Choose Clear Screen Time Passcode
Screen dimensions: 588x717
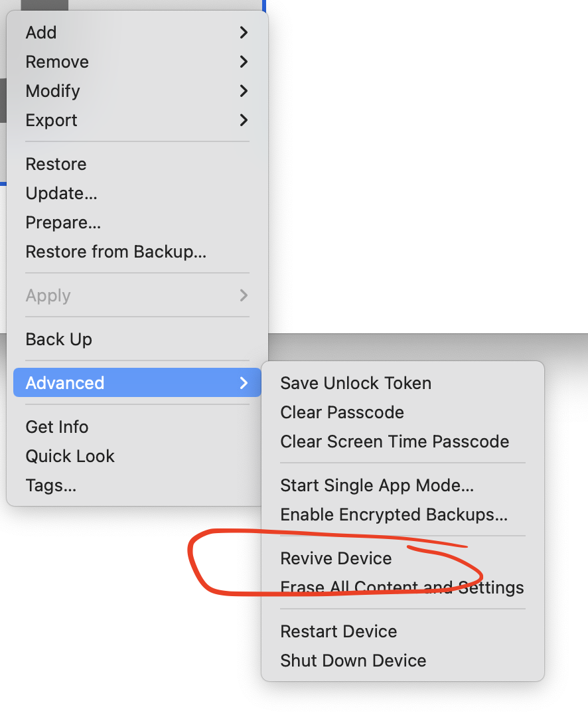[395, 441]
